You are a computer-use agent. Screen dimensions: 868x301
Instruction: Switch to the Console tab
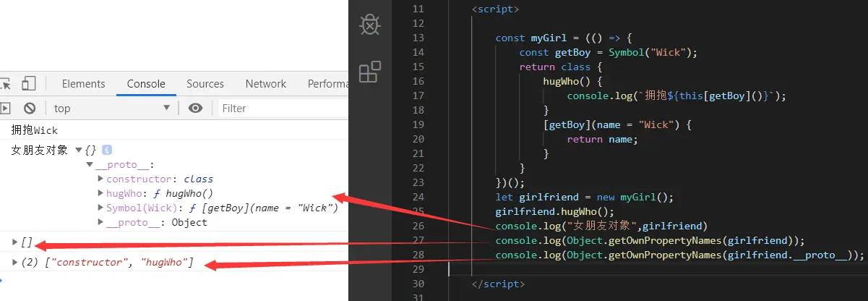tap(146, 84)
